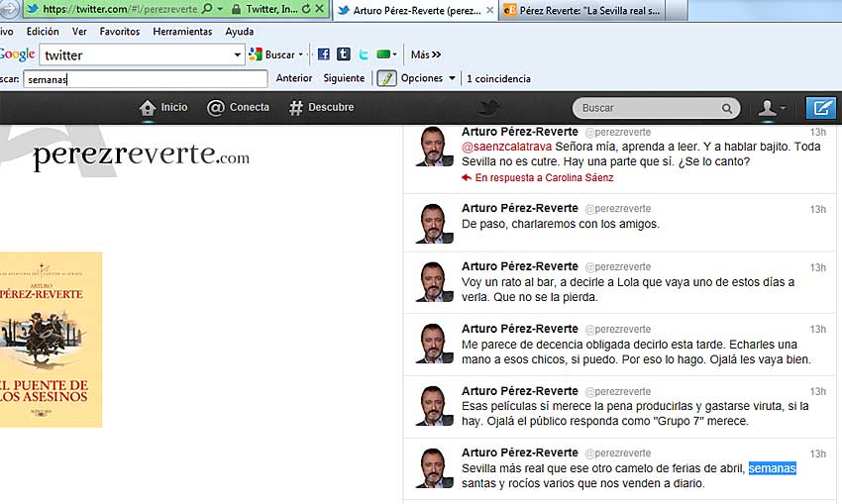Click the Tumblr icon in Google toolbar

[x=344, y=54]
